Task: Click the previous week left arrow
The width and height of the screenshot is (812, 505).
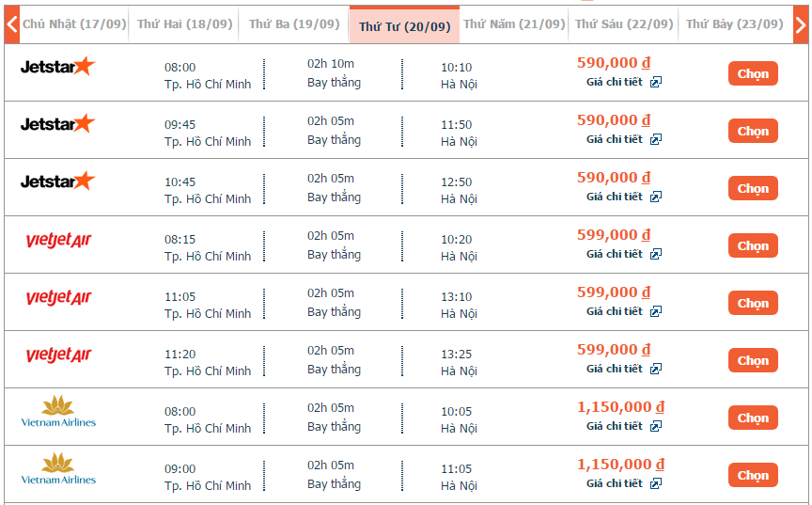Action: point(12,24)
